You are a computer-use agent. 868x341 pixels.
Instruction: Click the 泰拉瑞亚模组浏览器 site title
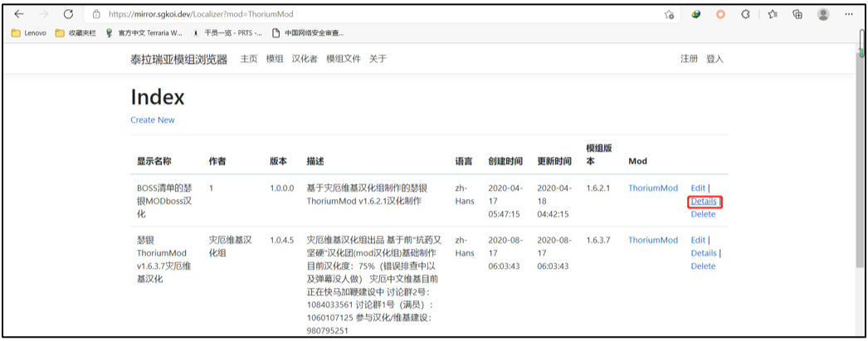178,59
